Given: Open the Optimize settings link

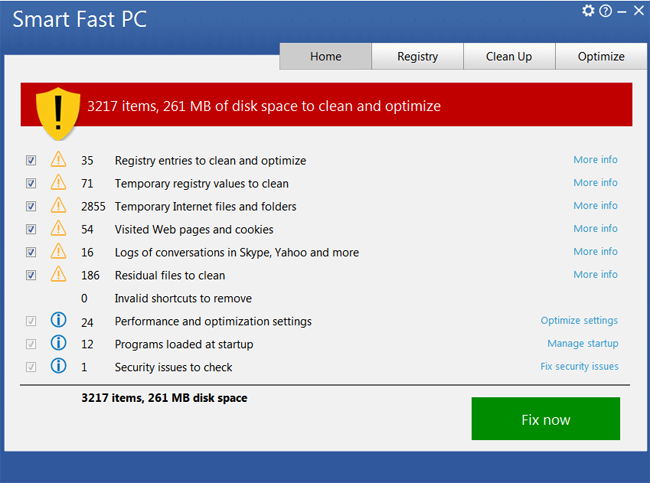Looking at the screenshot, I should pyautogui.click(x=579, y=321).
